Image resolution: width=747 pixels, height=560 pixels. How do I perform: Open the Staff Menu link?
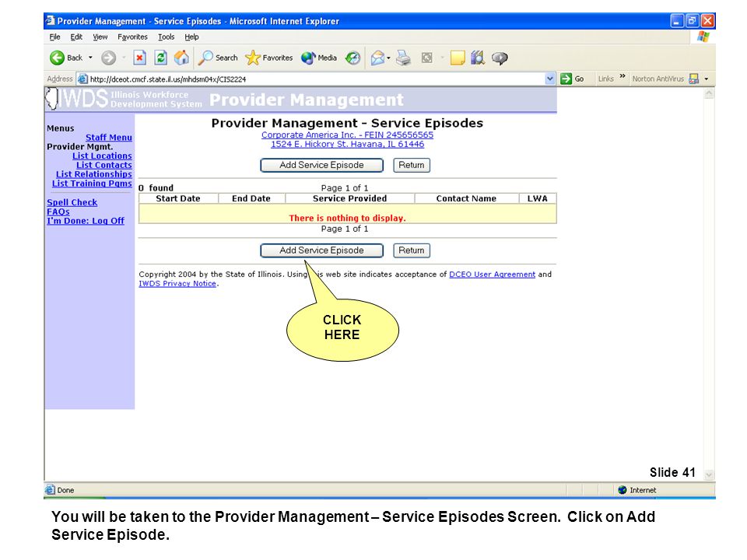109,138
